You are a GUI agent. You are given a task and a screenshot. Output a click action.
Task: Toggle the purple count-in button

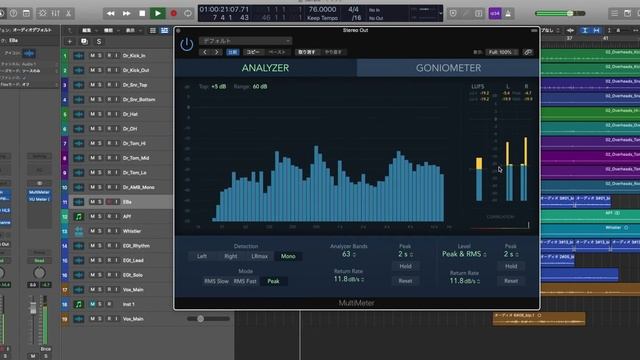[495, 13]
